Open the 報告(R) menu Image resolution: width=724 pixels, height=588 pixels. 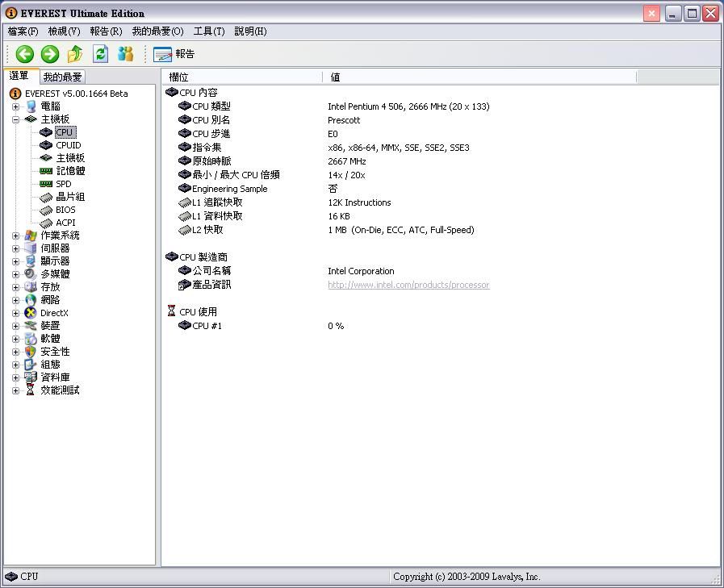[x=107, y=31]
